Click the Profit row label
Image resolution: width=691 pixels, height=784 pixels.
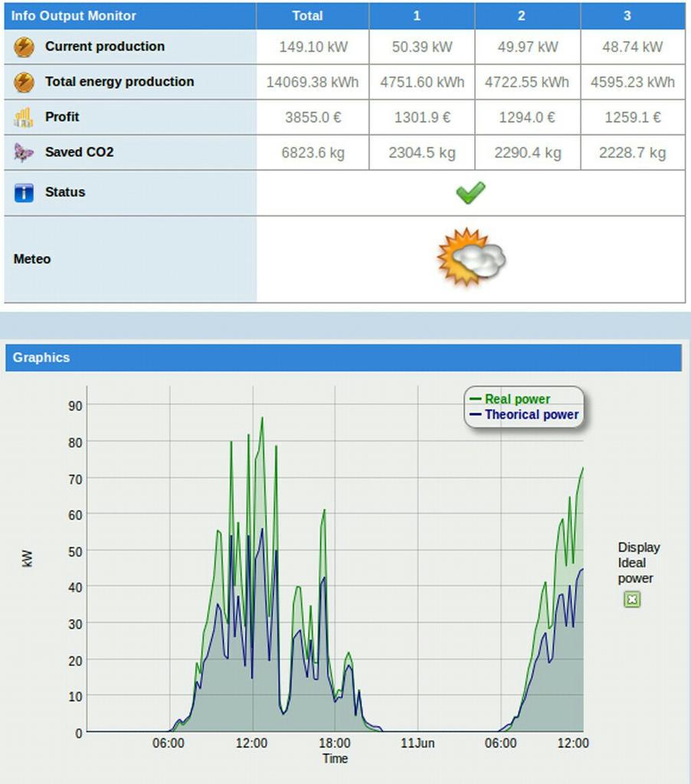pos(62,116)
